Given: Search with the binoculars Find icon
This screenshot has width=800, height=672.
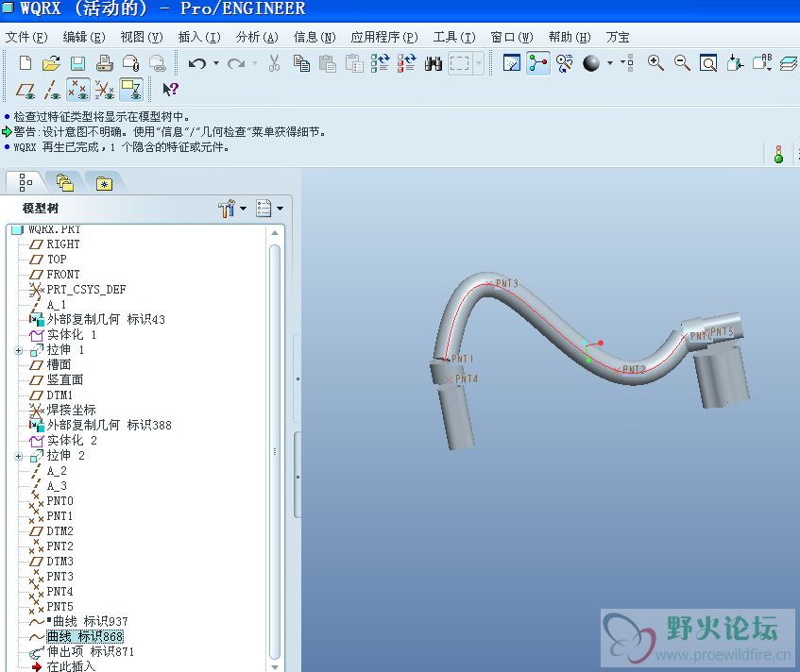Looking at the screenshot, I should [x=434, y=63].
